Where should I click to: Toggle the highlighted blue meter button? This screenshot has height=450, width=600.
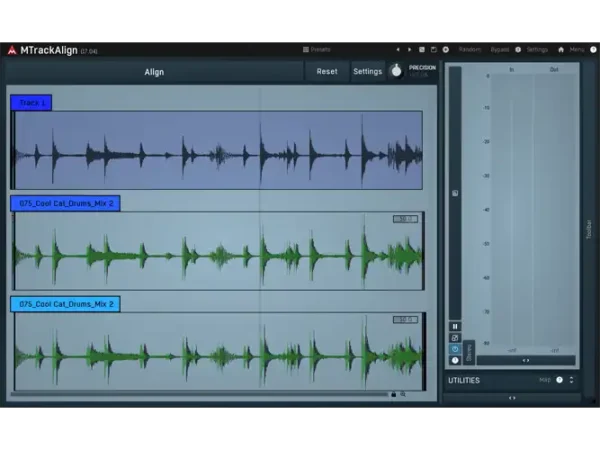tap(455, 349)
